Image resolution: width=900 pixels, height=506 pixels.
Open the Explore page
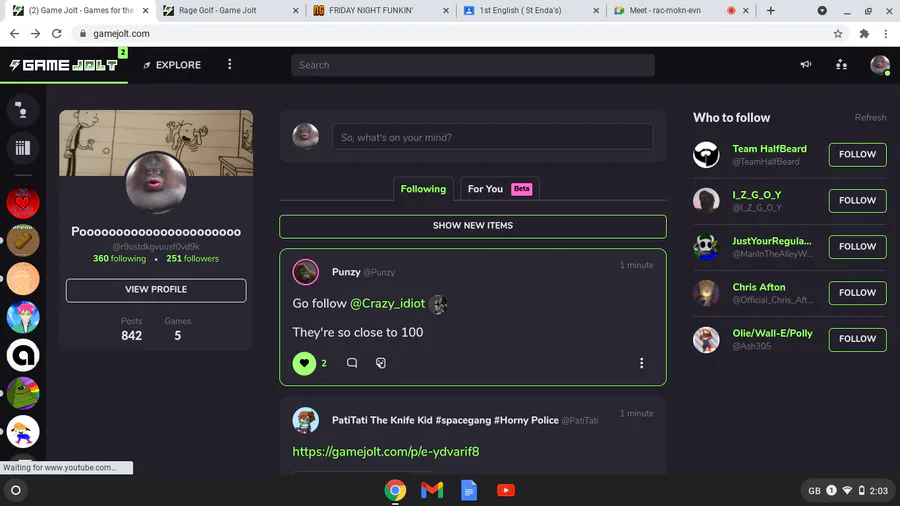[172, 65]
